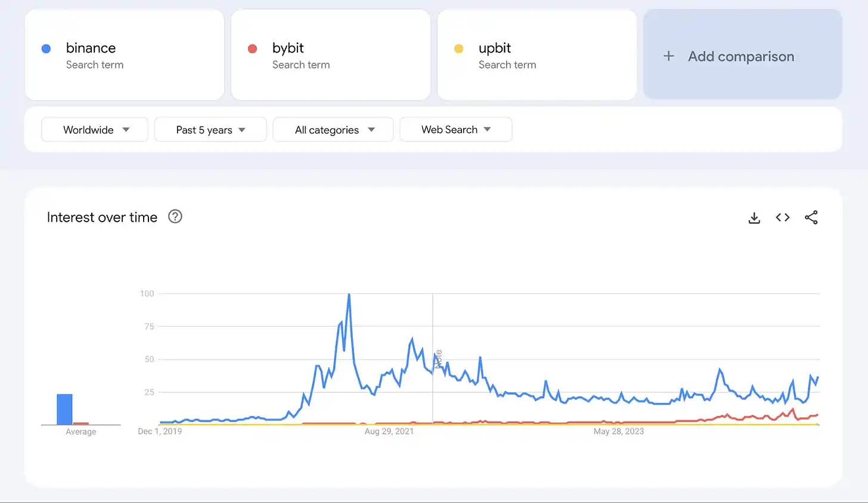Image resolution: width=868 pixels, height=503 pixels.
Task: Edit the bybit search term
Action: coord(288,48)
